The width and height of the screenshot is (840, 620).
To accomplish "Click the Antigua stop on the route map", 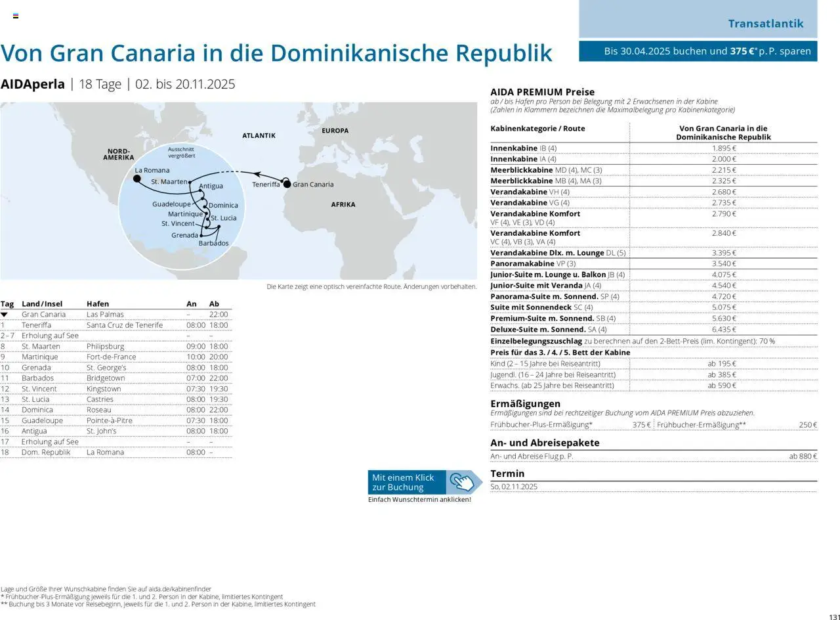I will (199, 190).
